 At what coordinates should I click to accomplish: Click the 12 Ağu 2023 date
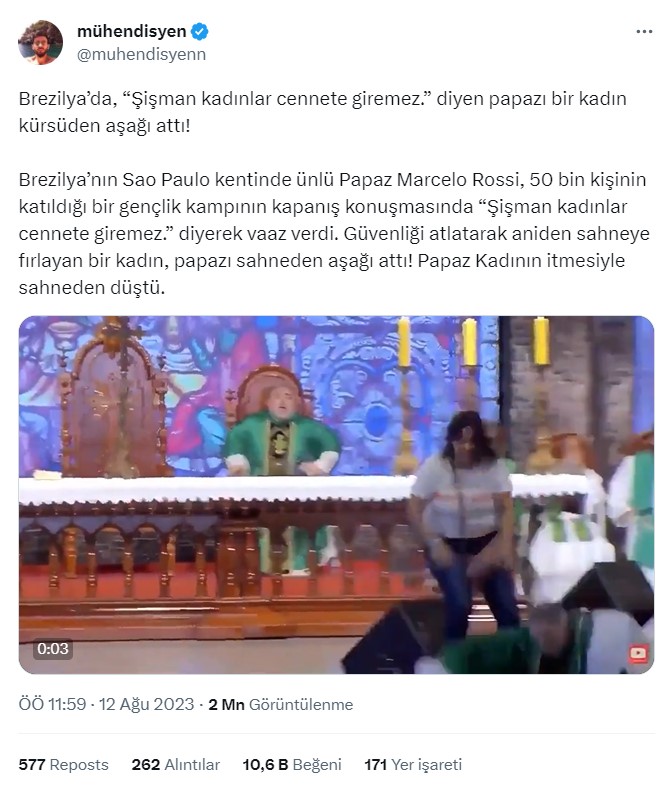(x=147, y=704)
